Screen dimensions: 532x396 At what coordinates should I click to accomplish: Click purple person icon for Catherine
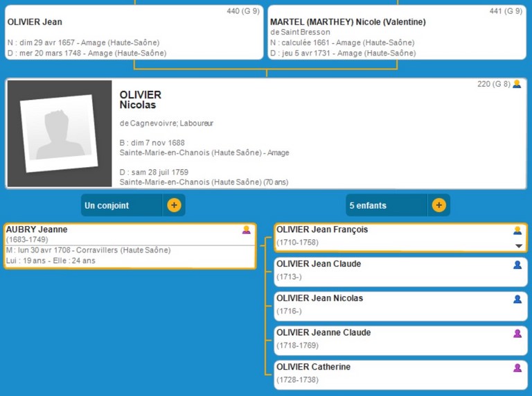click(517, 368)
